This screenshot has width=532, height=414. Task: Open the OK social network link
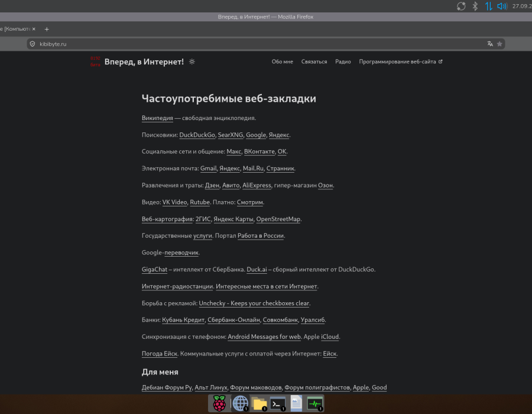coord(281,151)
